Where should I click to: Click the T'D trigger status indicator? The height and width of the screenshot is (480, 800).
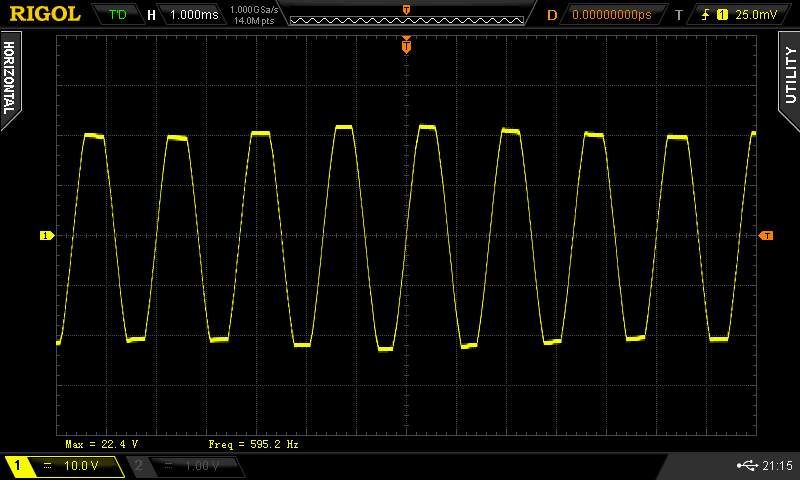coord(118,15)
